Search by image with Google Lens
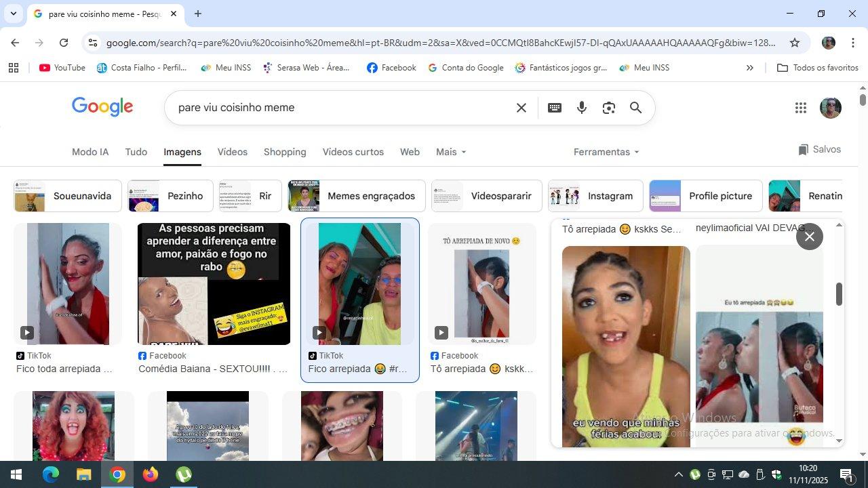 (x=608, y=108)
